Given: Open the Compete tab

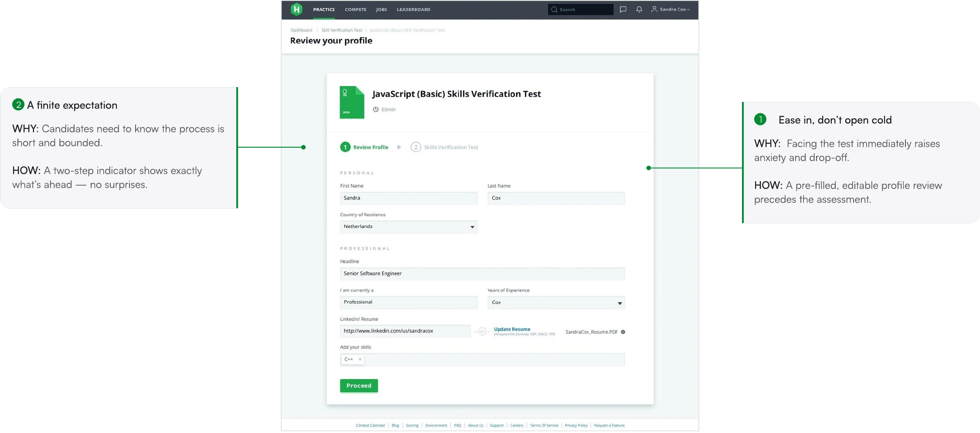Looking at the screenshot, I should (x=355, y=10).
